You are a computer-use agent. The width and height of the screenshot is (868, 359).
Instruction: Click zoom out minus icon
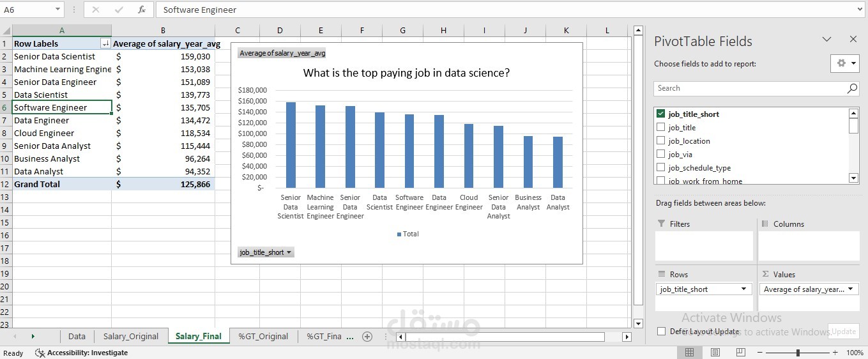[x=761, y=353]
